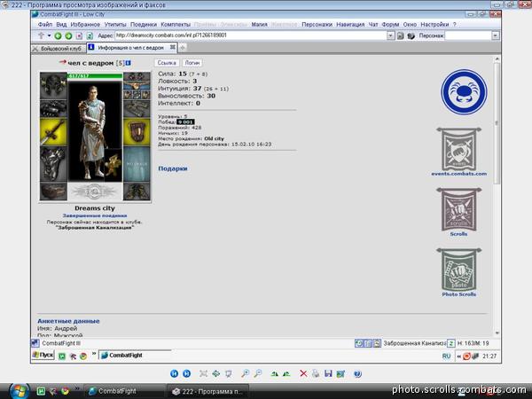Click the Логин button

[192, 63]
